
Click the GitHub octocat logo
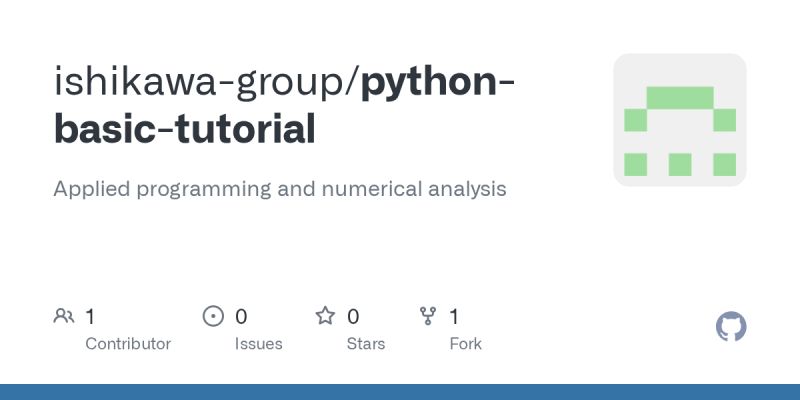click(732, 327)
